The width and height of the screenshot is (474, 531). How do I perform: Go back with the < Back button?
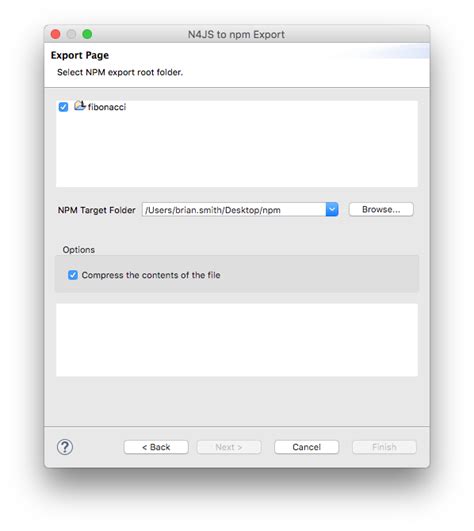pyautogui.click(x=156, y=447)
